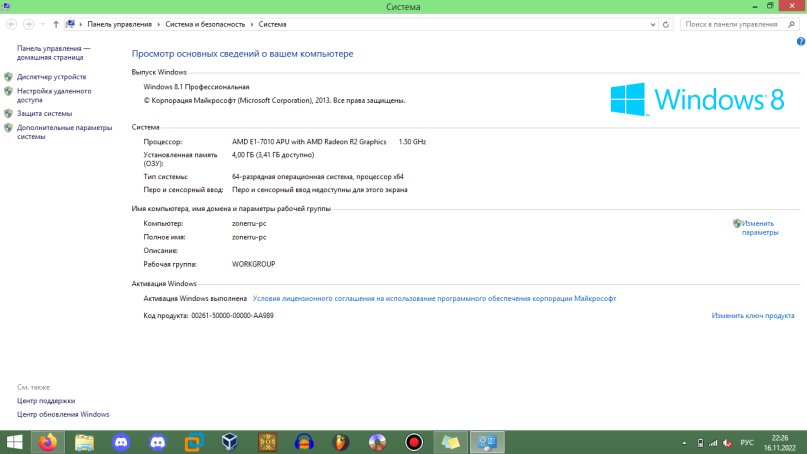The height and width of the screenshot is (454, 807).
Task: Click the processor value AMD E1-7010 APU
Action: tap(309, 142)
